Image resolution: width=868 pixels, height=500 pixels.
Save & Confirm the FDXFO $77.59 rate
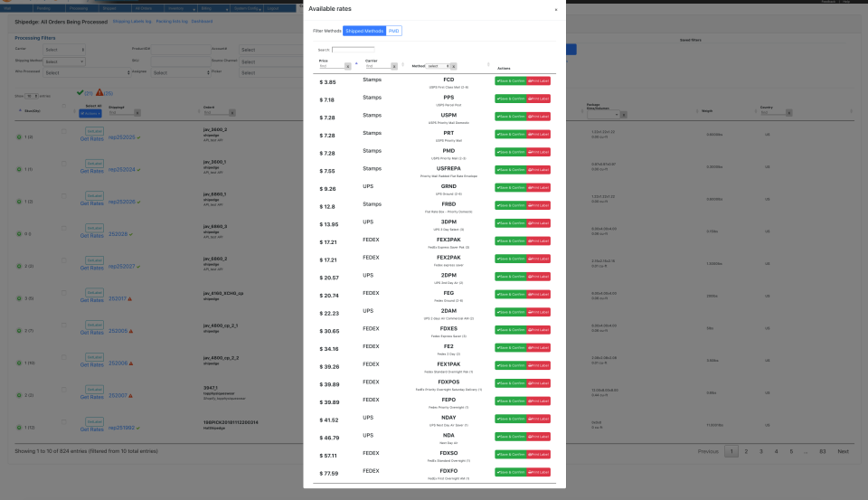pyautogui.click(x=510, y=472)
